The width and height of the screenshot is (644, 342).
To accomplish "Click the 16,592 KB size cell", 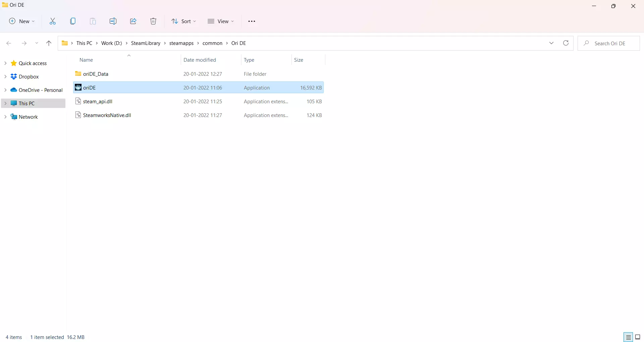I will (x=311, y=88).
